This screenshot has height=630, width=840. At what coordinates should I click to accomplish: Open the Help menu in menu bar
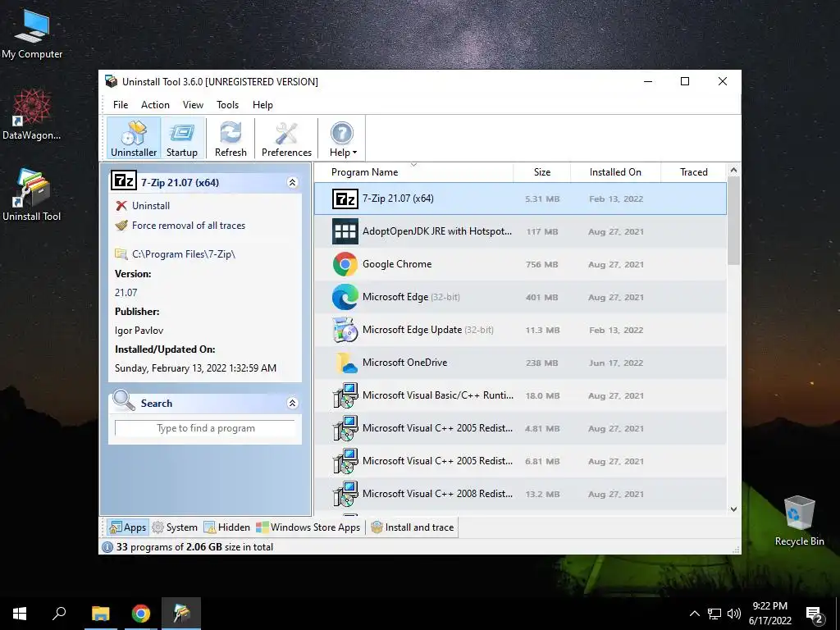[x=262, y=105]
